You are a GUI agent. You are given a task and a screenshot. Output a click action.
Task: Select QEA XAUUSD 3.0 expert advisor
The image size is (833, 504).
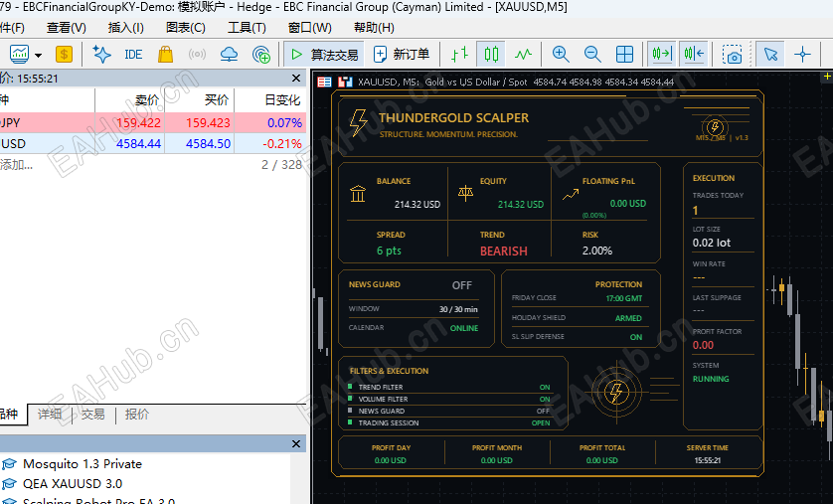pyautogui.click(x=73, y=484)
